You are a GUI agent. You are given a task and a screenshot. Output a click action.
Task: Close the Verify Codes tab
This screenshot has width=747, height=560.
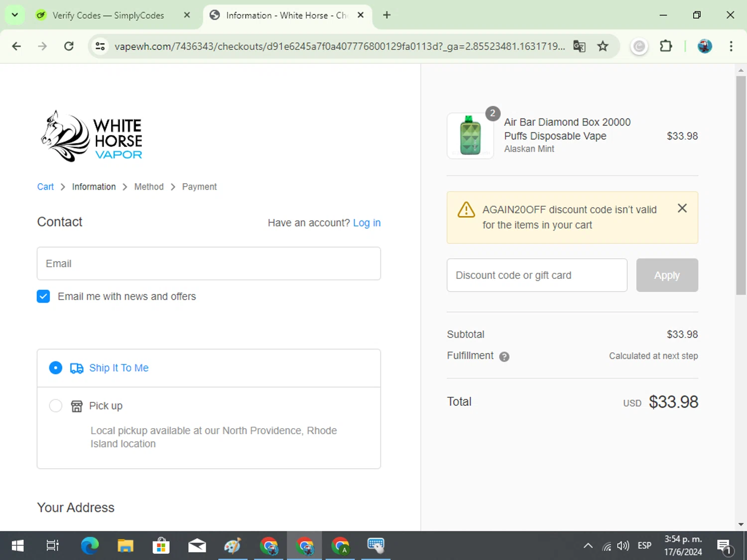(187, 15)
